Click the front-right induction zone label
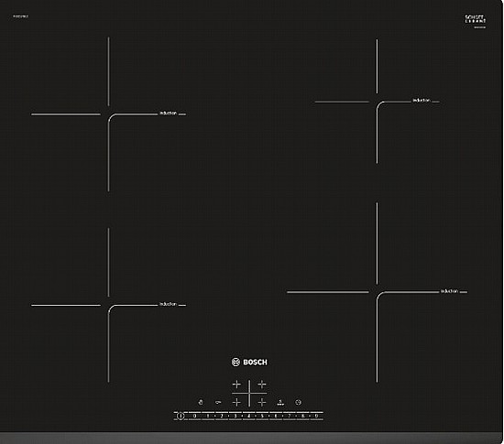The image size is (504, 444). click(x=449, y=291)
